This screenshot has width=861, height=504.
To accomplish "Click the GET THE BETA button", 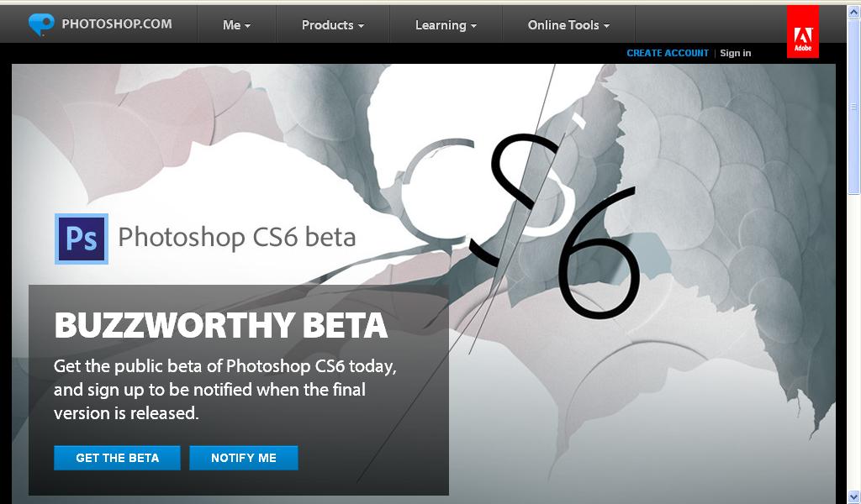I will tap(117, 458).
